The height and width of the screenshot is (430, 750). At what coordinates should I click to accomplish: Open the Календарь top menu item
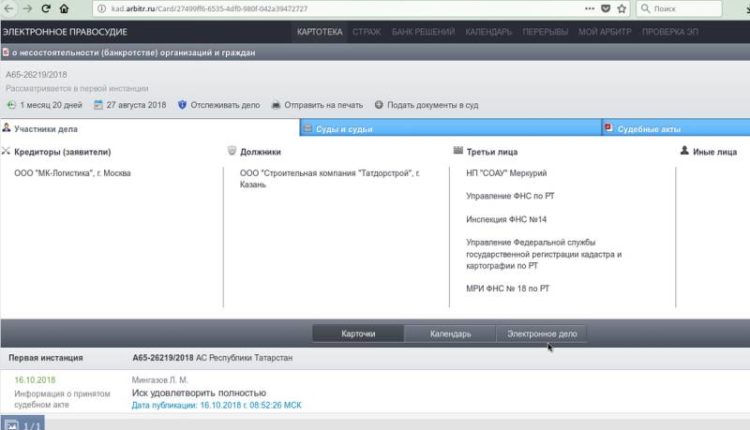point(488,32)
